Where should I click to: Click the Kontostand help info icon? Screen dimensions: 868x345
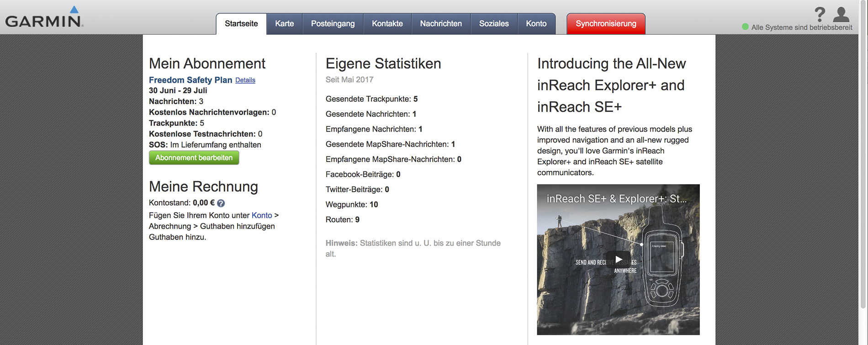click(x=221, y=203)
